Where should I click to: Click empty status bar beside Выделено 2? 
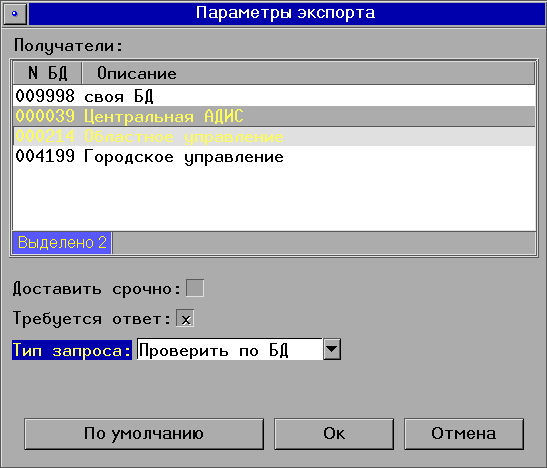point(324,243)
